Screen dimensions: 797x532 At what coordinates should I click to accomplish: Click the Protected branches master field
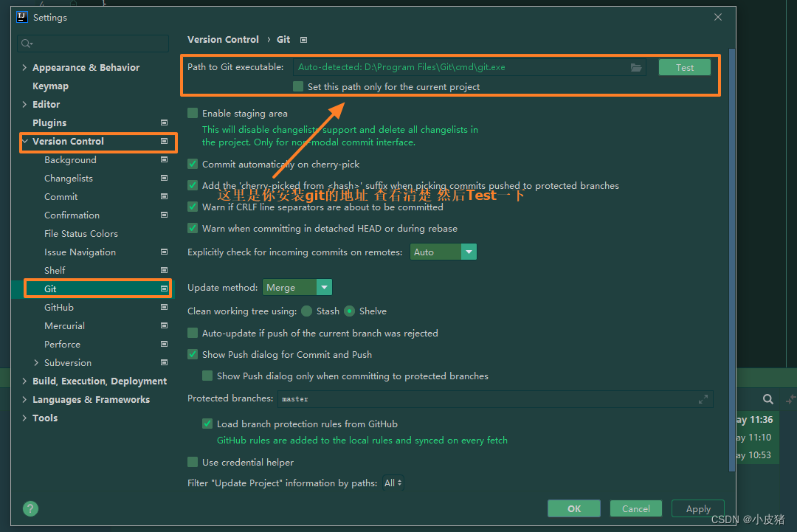[495, 399]
